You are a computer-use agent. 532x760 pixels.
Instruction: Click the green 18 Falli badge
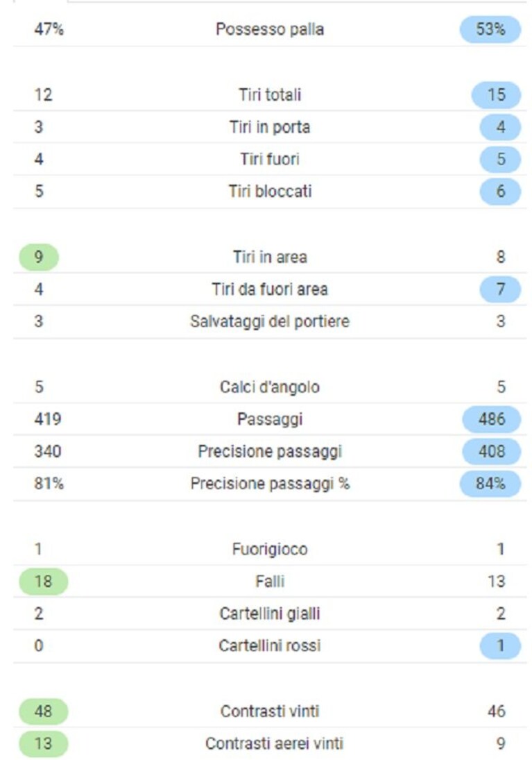pyautogui.click(x=43, y=582)
